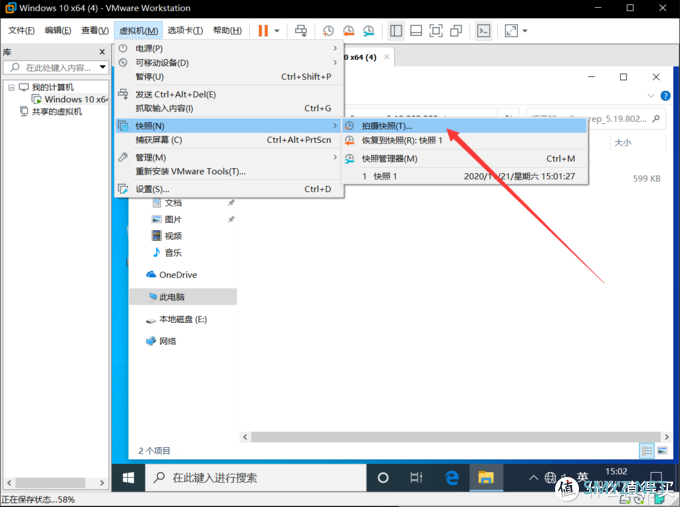Screen dimensions: 680x507
Task: Click the Explorer help question mark icon
Action: tap(665, 96)
